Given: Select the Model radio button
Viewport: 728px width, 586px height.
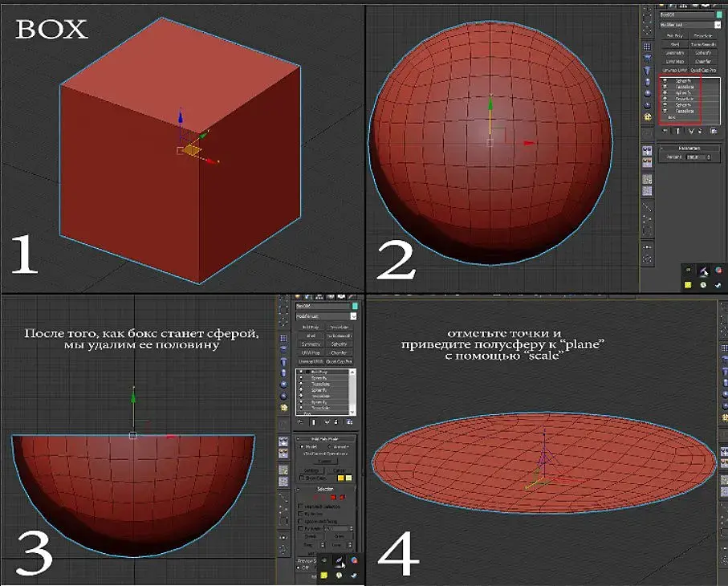Looking at the screenshot, I should (x=302, y=446).
